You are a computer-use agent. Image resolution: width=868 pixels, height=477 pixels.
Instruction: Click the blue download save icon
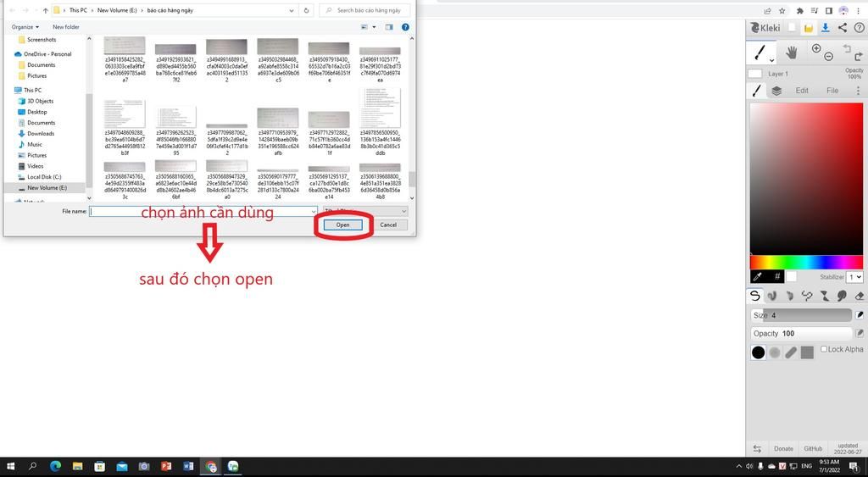coord(826,28)
